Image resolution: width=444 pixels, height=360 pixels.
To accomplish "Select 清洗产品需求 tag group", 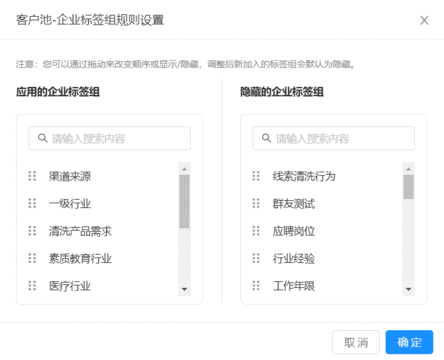I will coord(80,231).
